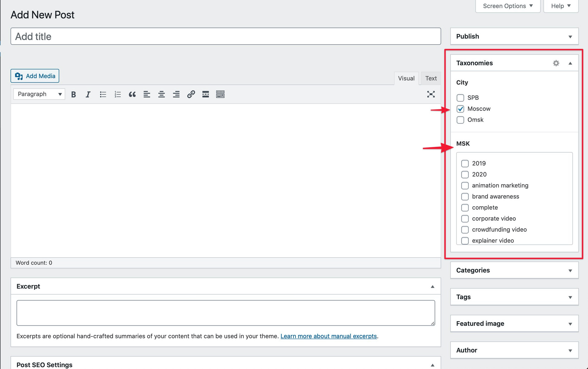Image resolution: width=588 pixels, height=369 pixels.
Task: Click the Bold formatting icon
Action: tap(73, 94)
